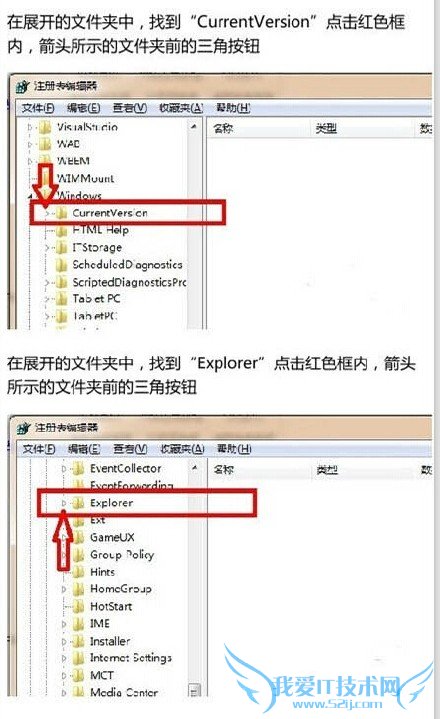Click the scroll up arrow in upper tree
The image size is (440, 719).
[x=194, y=126]
